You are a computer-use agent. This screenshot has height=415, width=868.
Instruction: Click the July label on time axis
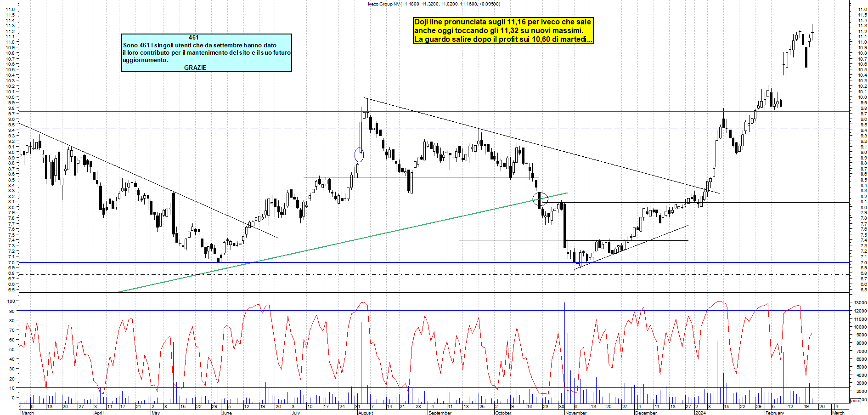click(296, 413)
